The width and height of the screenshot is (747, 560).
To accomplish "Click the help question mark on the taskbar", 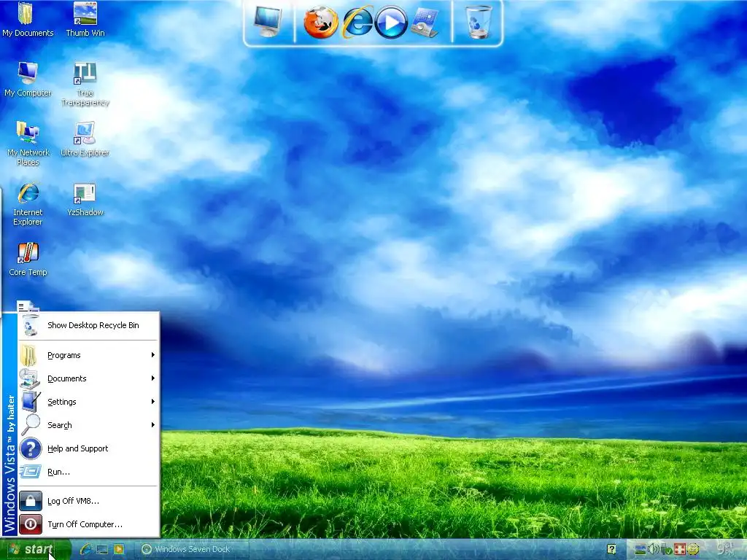I will (x=612, y=550).
